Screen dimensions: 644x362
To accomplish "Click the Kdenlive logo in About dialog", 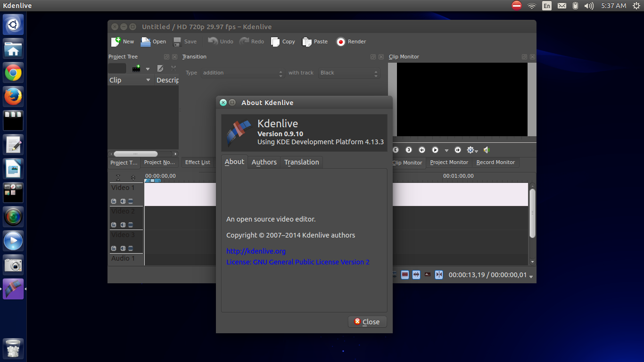I will click(x=239, y=133).
